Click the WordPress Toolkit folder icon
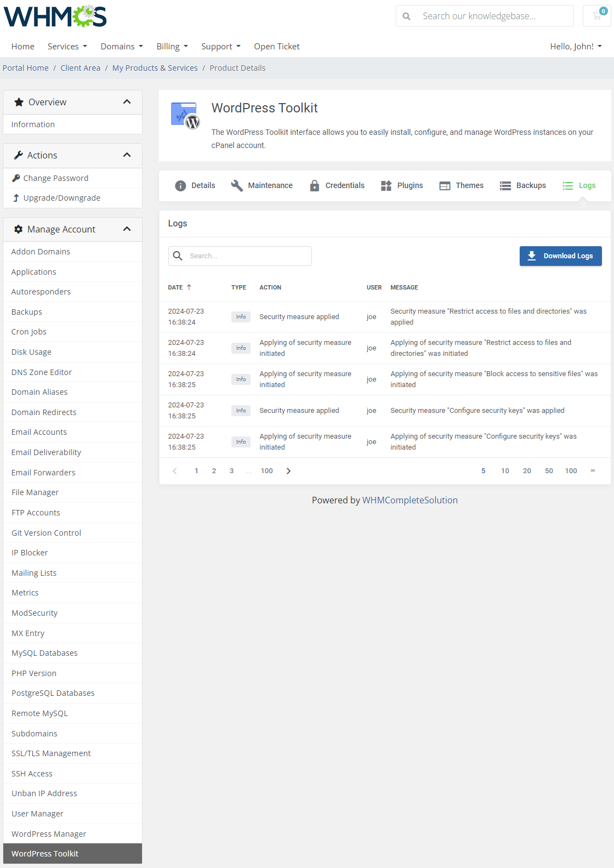Viewport: 614px width, 868px height. coord(185,115)
